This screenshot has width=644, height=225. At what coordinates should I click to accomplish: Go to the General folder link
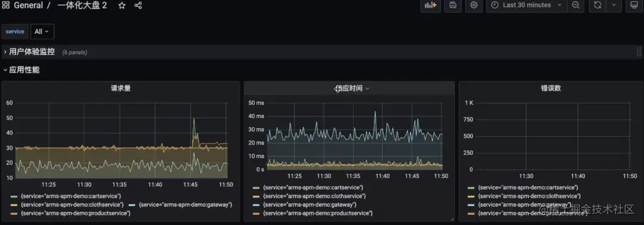point(28,5)
